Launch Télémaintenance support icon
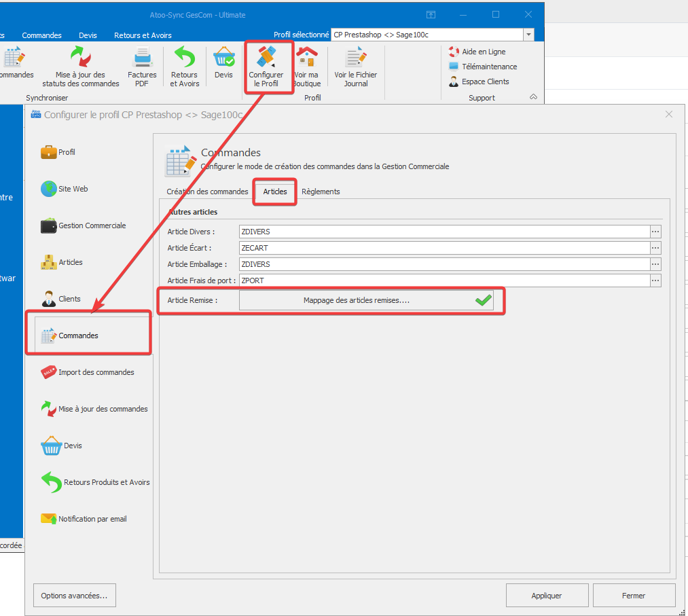 [x=454, y=67]
